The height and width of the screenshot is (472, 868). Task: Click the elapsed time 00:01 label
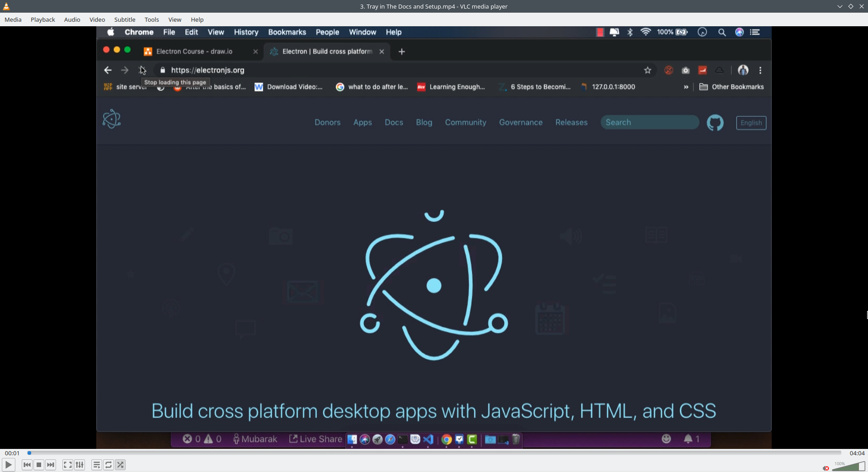click(12, 453)
